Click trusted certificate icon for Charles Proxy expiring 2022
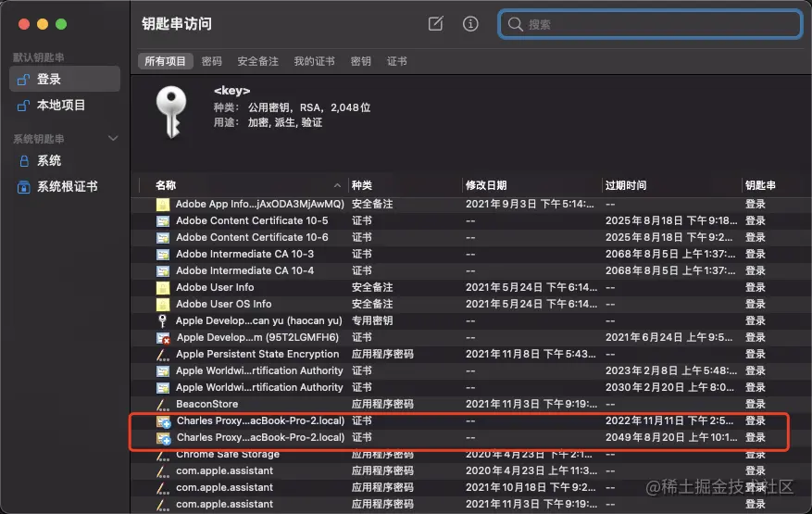The height and width of the screenshot is (514, 812). (x=164, y=421)
